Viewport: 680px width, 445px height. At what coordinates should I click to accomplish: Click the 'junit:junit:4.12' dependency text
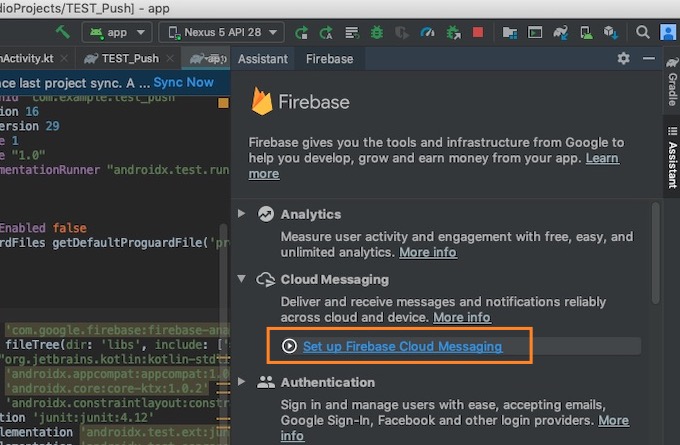(x=93, y=418)
